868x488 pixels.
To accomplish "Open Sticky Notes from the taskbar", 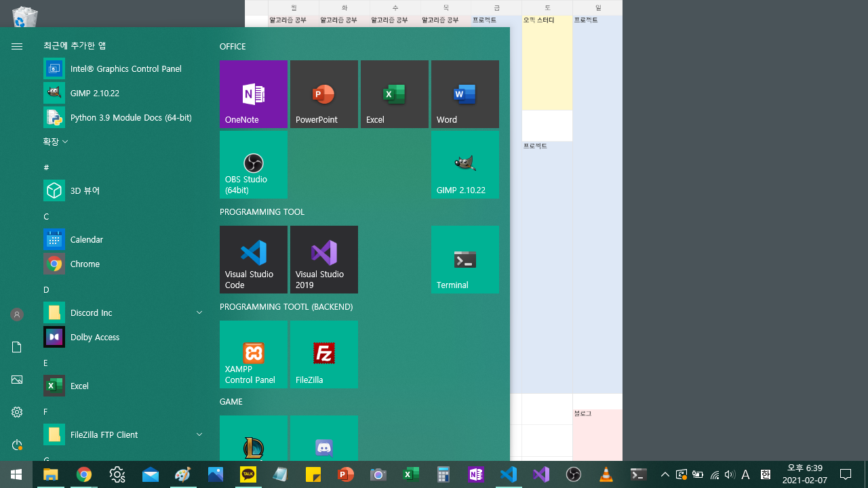I will tap(313, 474).
